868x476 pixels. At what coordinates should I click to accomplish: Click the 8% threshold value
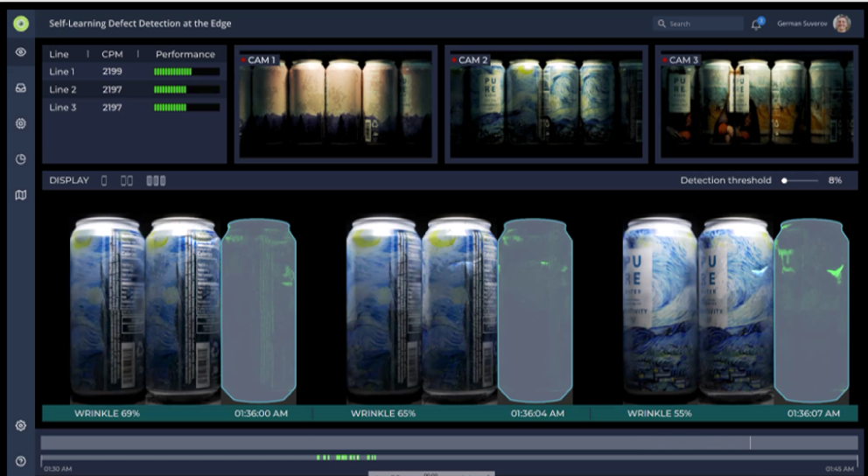click(x=835, y=180)
